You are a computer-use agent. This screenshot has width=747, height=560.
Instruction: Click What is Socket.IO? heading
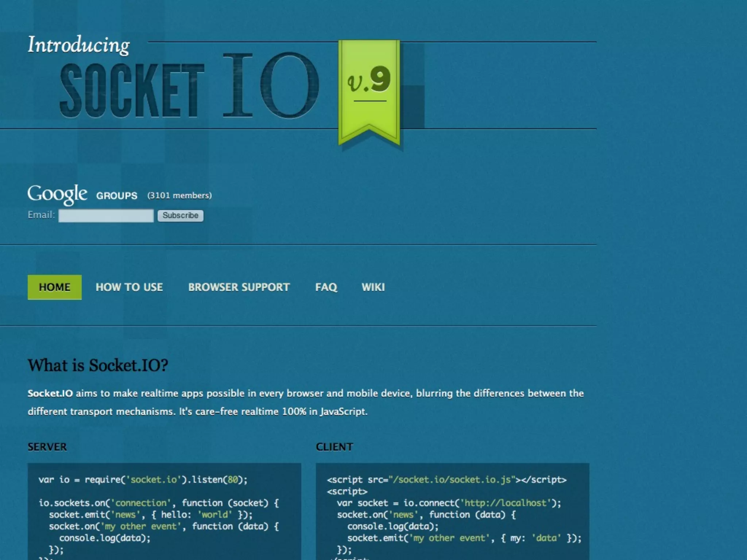(x=98, y=365)
